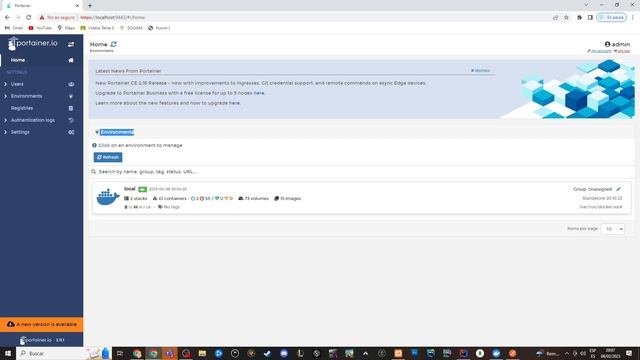The width and height of the screenshot is (640, 360).
Task: Open the YouTube bookmark
Action: coord(40,28)
